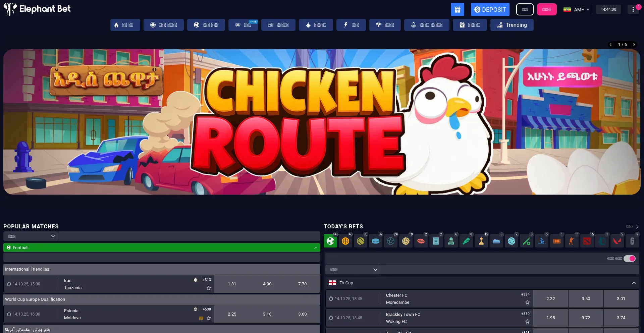Go to next banner slide arrow

[x=634, y=45]
